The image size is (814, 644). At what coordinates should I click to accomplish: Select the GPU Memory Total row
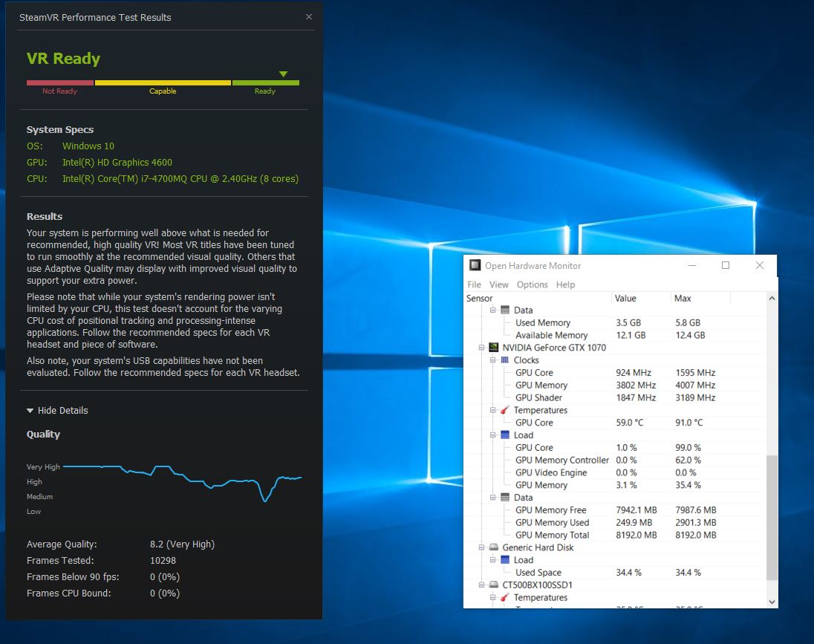pyautogui.click(x=615, y=534)
